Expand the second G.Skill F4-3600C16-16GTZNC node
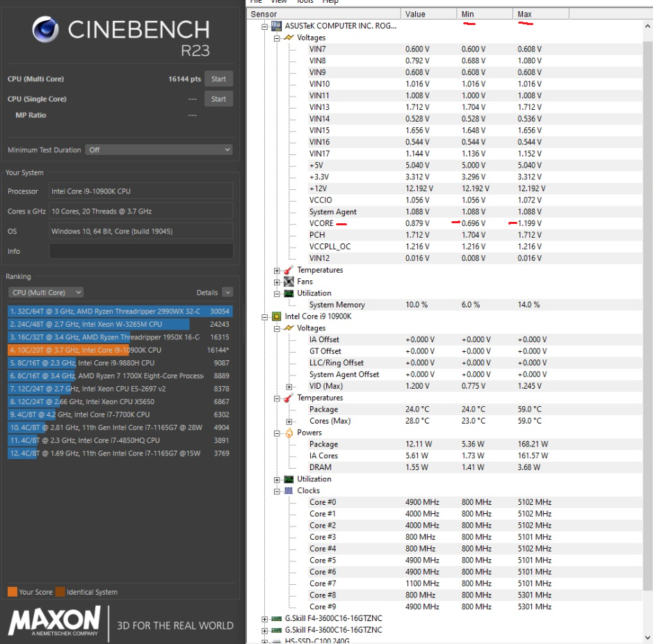 click(264, 631)
